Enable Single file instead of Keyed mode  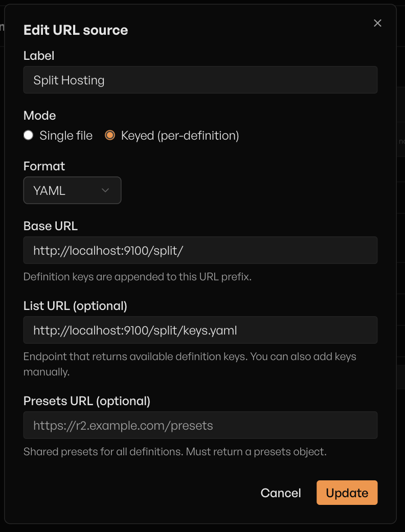tap(28, 135)
